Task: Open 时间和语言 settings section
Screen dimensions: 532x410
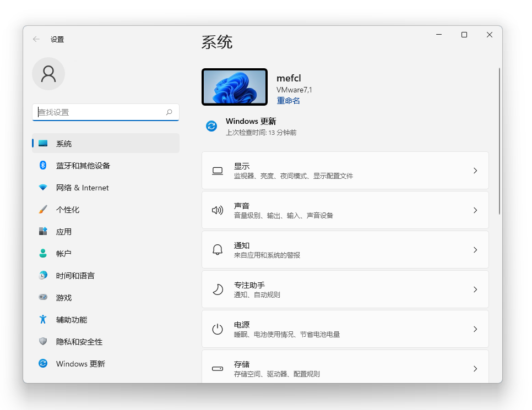Action: coord(106,275)
